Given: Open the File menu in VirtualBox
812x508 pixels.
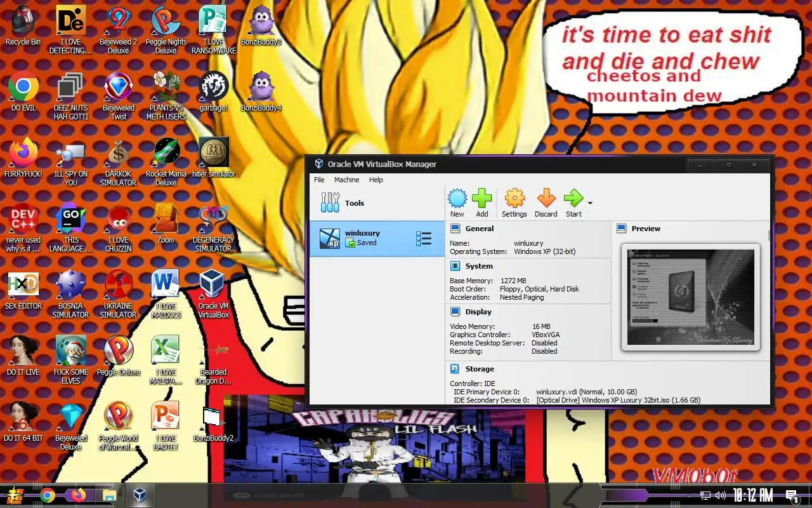Looking at the screenshot, I should pos(319,180).
